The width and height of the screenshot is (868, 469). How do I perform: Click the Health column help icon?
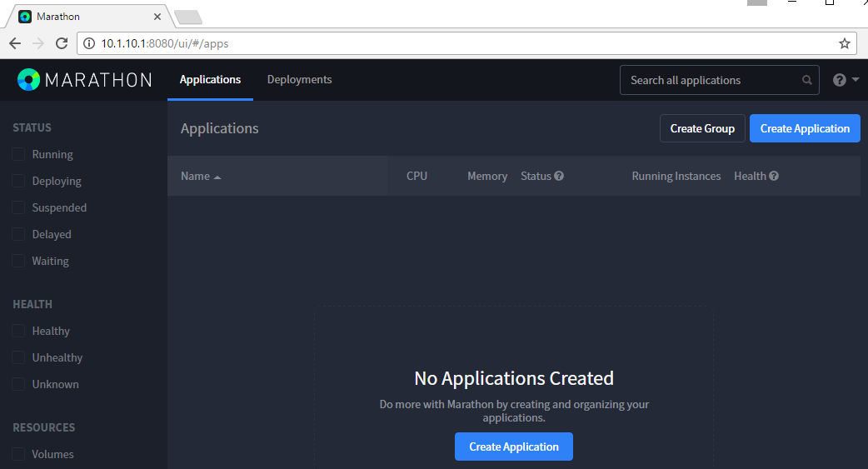point(774,176)
